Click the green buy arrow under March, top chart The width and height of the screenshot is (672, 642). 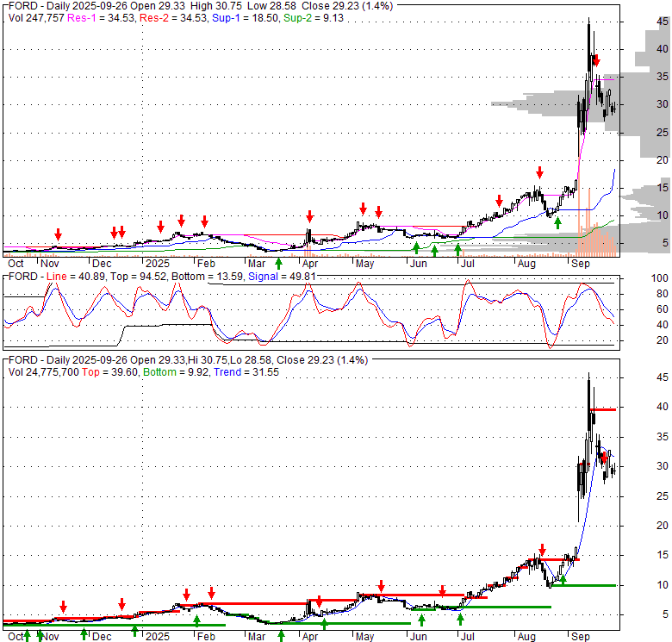278,264
